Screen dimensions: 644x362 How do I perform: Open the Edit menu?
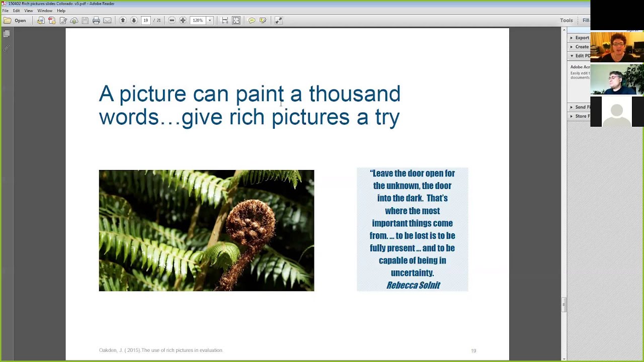coord(17,11)
